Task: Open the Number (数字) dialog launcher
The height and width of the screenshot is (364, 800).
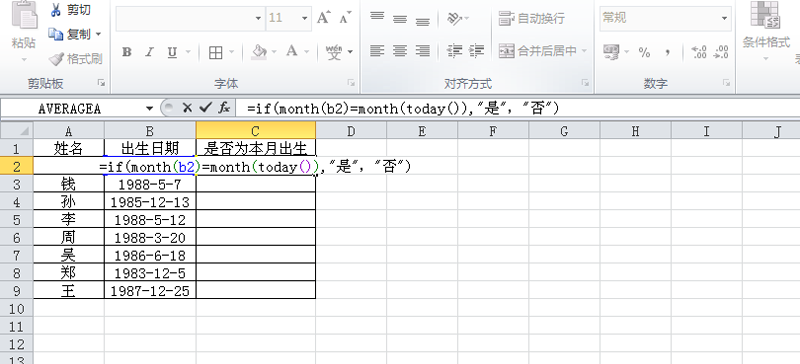Action: [x=726, y=83]
